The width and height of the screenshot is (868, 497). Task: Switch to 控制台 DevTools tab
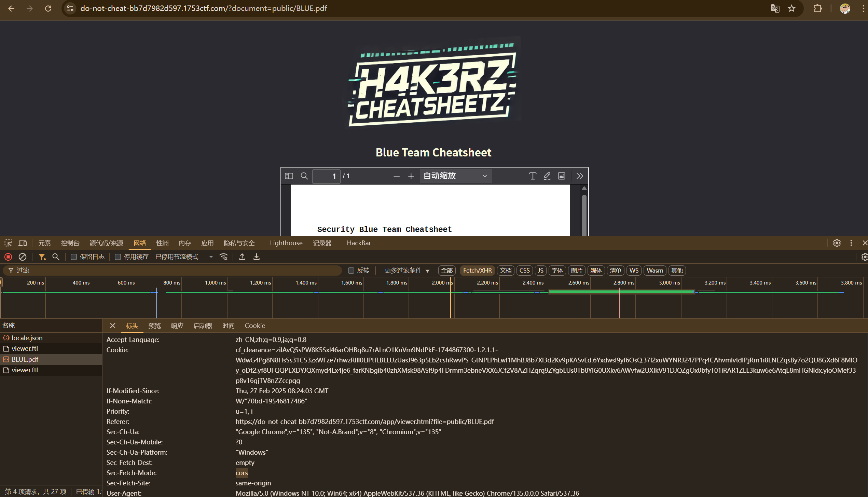coord(70,243)
